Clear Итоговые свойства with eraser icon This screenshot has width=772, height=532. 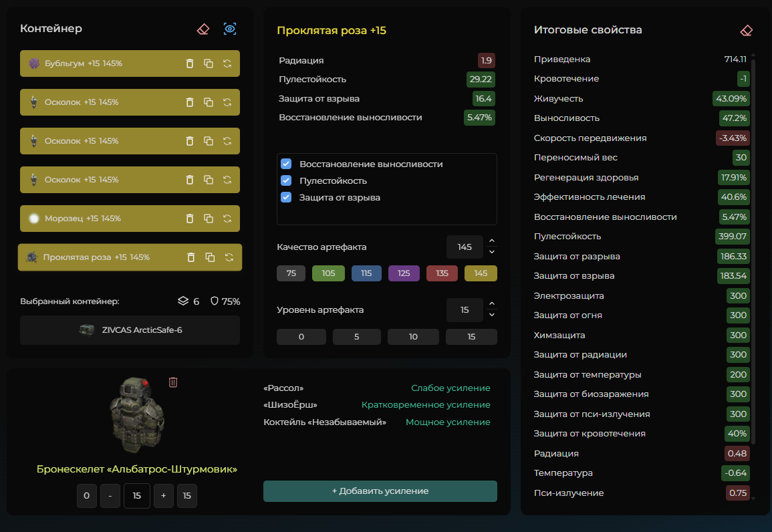coord(747,31)
